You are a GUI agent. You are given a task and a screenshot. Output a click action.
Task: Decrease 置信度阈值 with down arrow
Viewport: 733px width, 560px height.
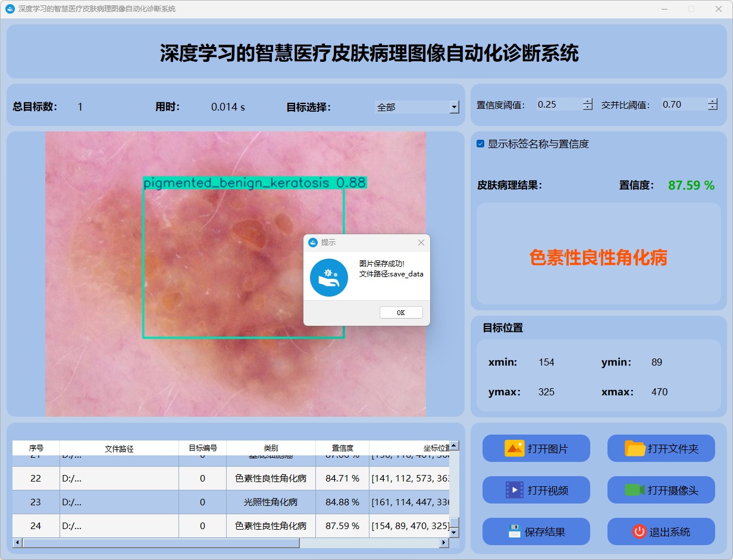tap(588, 108)
